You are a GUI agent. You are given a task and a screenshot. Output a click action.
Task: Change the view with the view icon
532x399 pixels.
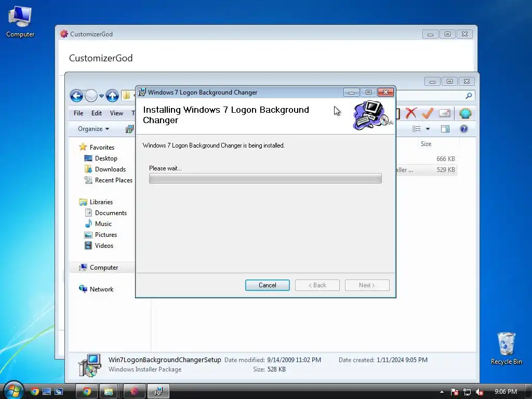point(416,129)
